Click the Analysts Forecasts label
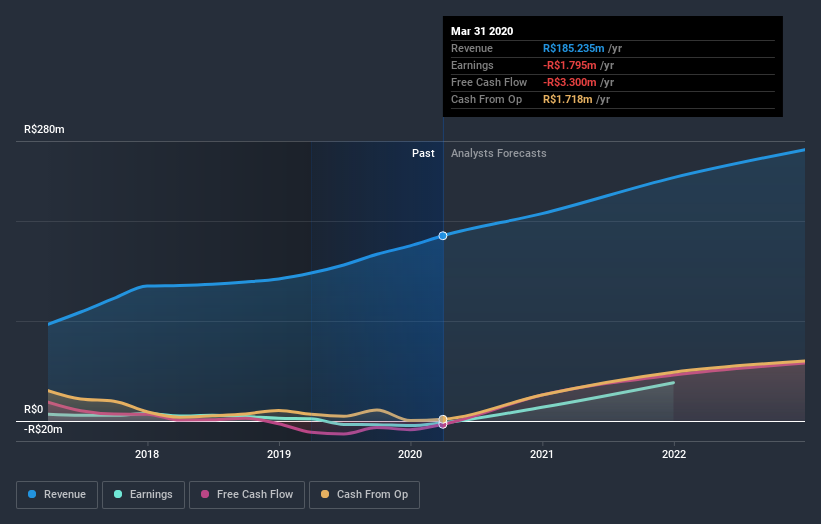 click(498, 153)
